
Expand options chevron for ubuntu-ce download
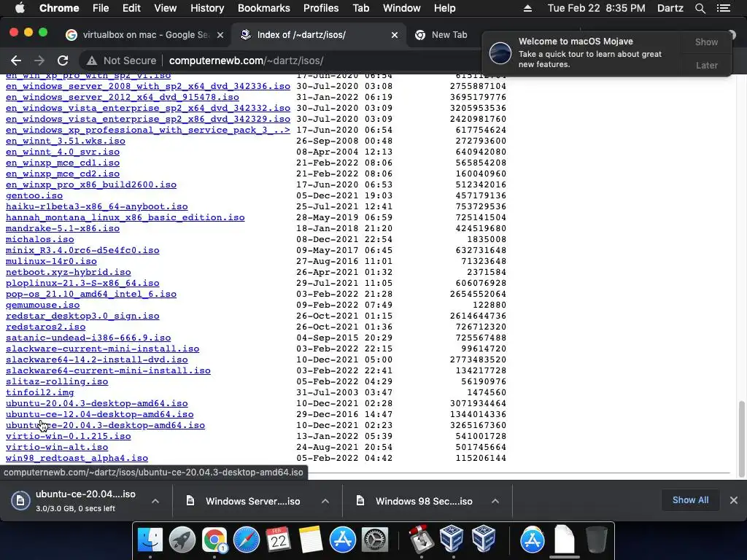[155, 501]
